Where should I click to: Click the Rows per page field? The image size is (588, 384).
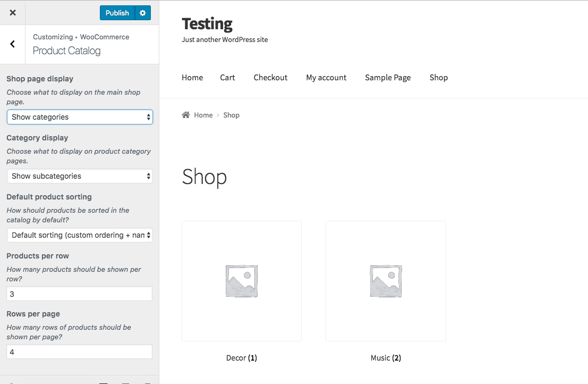click(x=80, y=352)
